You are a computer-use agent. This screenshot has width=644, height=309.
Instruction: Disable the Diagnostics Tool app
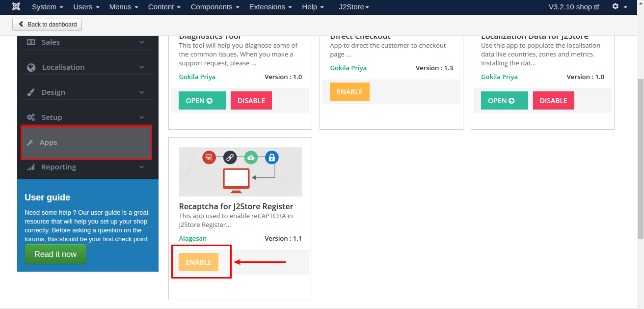click(x=251, y=100)
